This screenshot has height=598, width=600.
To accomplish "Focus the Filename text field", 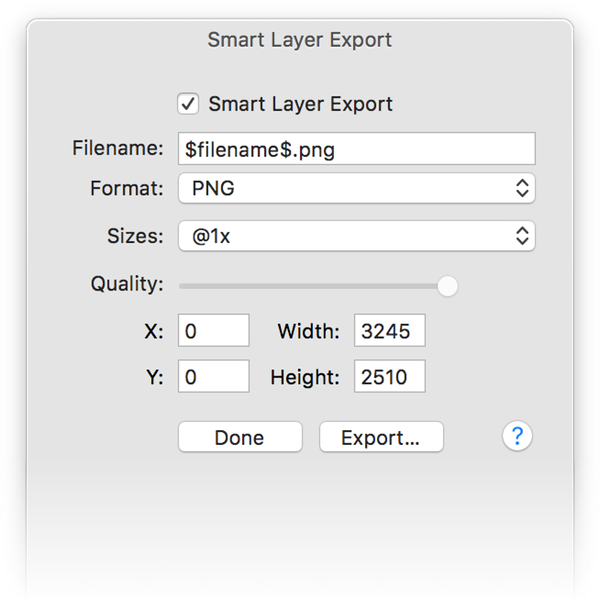I will click(356, 149).
